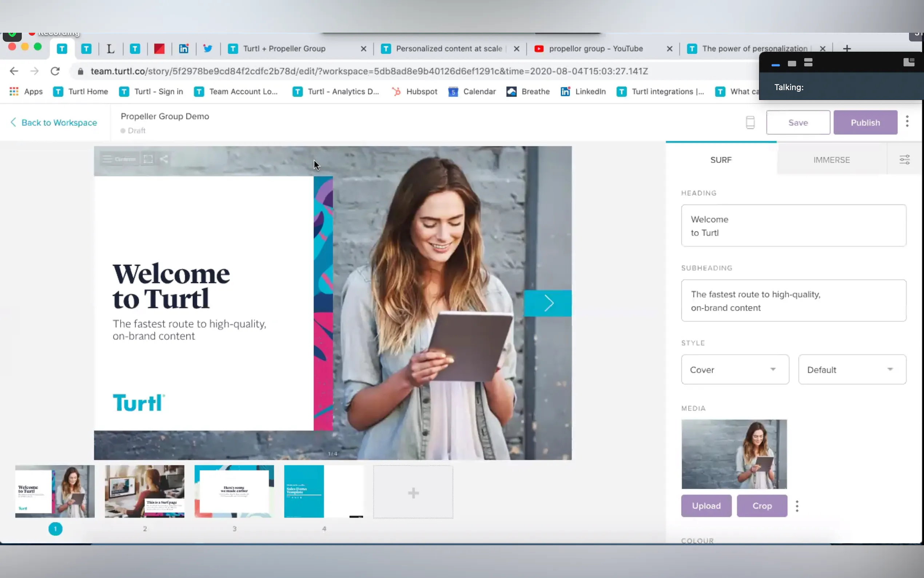This screenshot has height=578, width=924.
Task: Click the browser forward arrow
Action: pos(35,71)
